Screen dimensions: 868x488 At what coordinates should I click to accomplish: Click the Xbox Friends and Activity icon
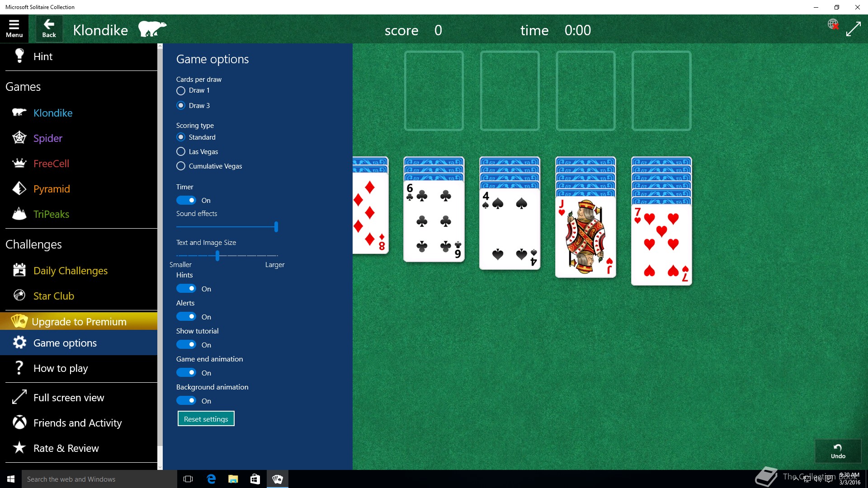click(x=19, y=422)
